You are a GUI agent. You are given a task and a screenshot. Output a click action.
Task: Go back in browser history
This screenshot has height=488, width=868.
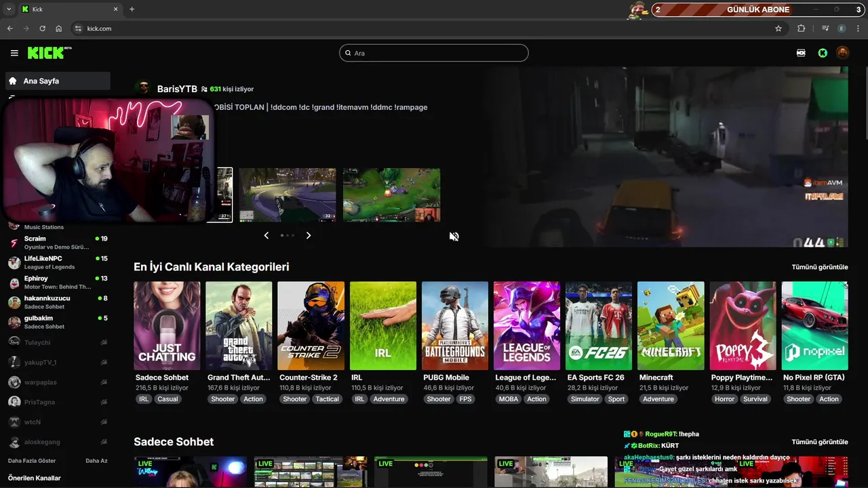pyautogui.click(x=9, y=28)
